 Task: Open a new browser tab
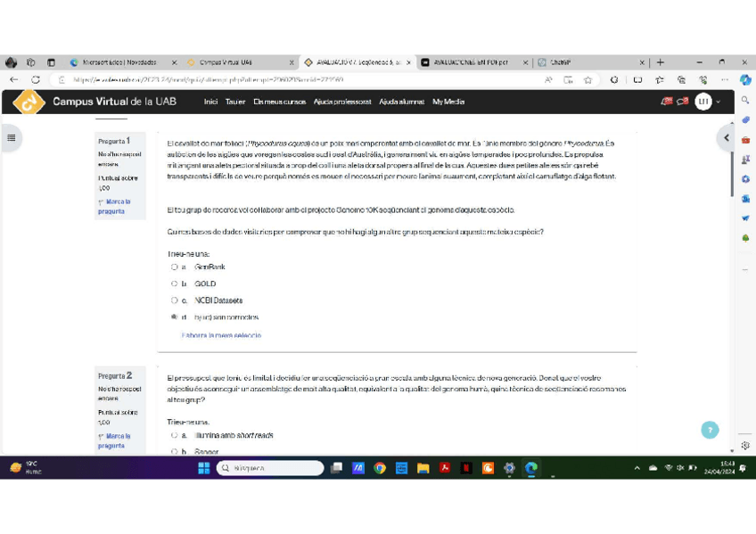[x=660, y=62]
